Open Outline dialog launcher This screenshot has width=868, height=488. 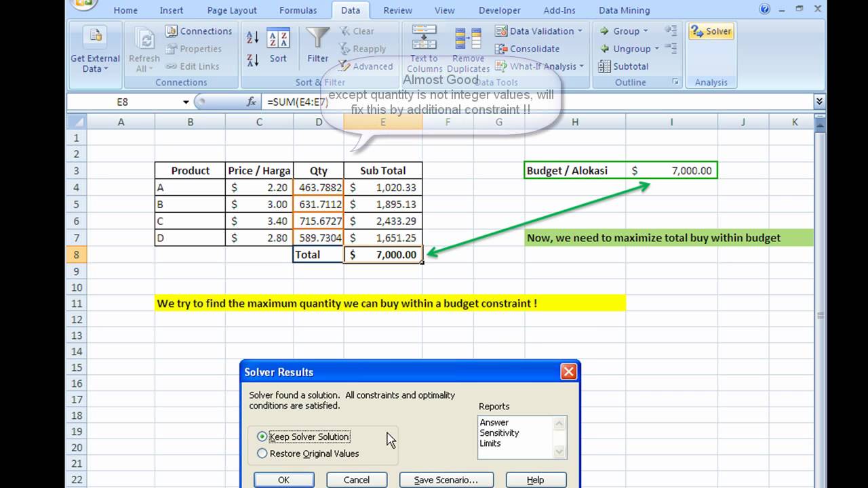click(x=675, y=82)
